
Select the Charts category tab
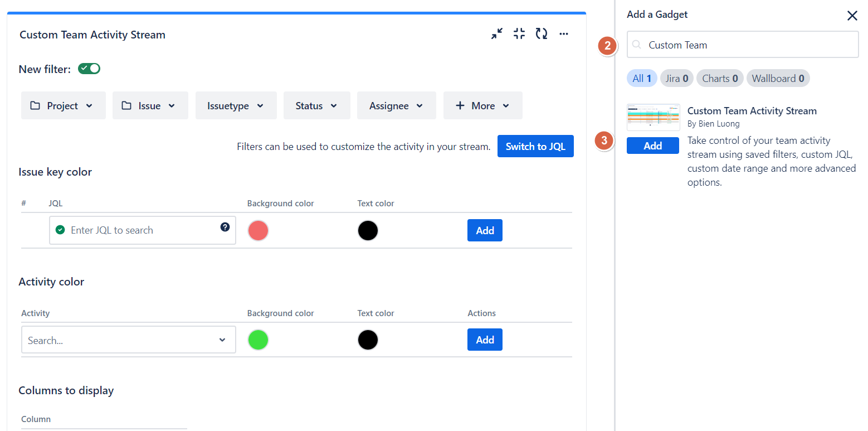(x=720, y=79)
